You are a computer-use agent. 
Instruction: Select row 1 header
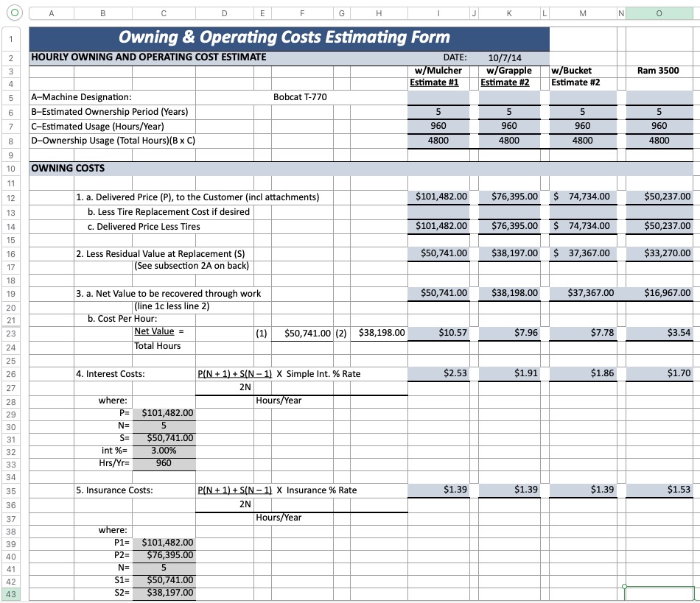click(x=11, y=39)
